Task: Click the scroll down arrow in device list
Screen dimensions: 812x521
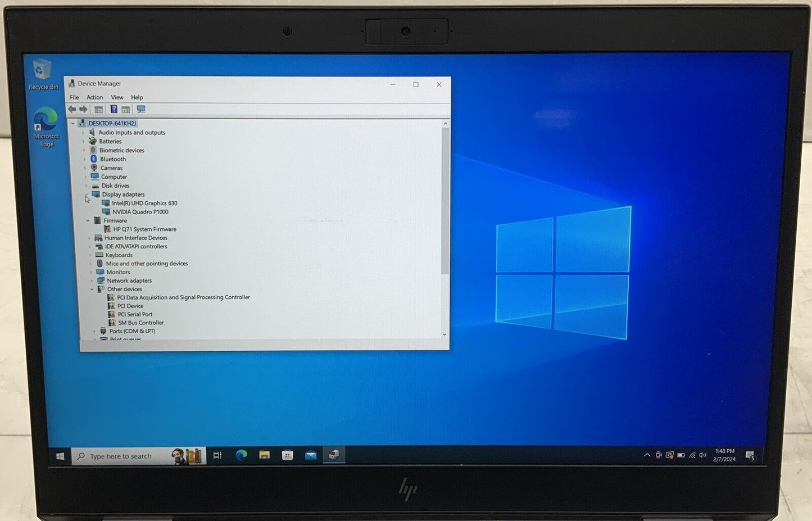Action: click(x=444, y=335)
